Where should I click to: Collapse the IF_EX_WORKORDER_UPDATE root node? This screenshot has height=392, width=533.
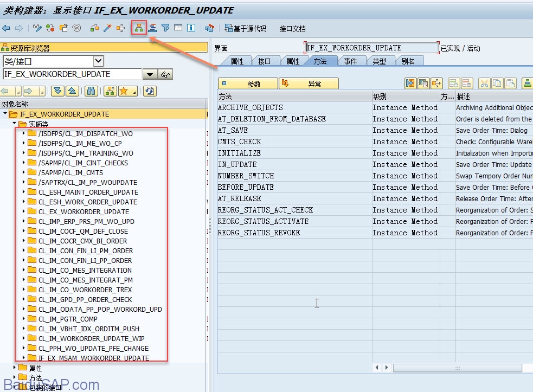click(5, 114)
